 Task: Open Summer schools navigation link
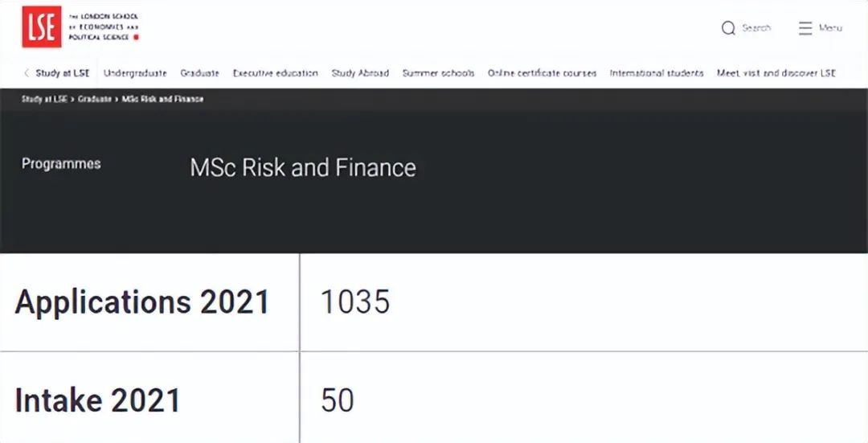coord(439,73)
